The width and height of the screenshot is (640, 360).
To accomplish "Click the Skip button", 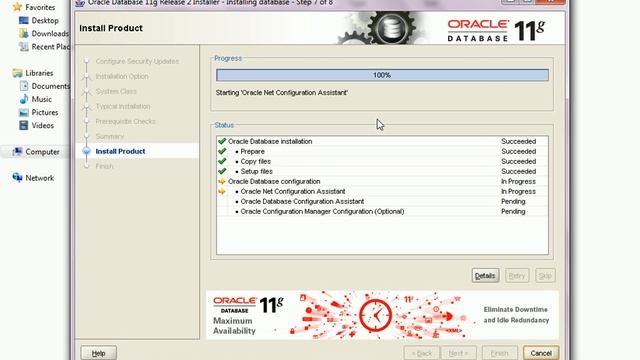I will tap(545, 276).
